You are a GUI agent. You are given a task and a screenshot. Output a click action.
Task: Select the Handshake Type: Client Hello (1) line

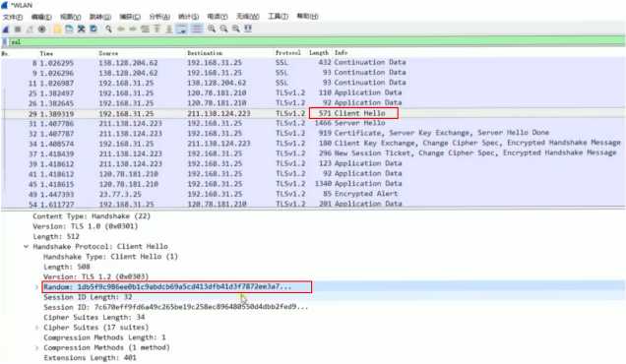(x=110, y=257)
